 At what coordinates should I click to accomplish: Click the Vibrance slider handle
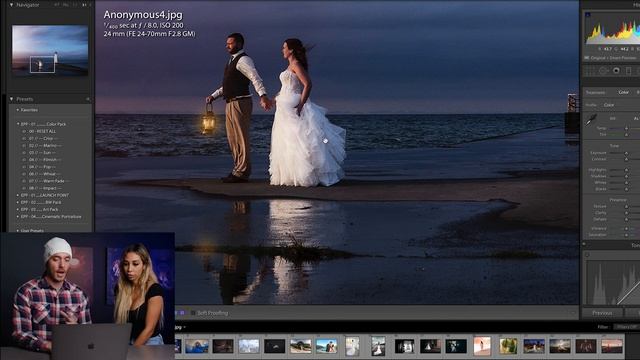click(x=627, y=229)
